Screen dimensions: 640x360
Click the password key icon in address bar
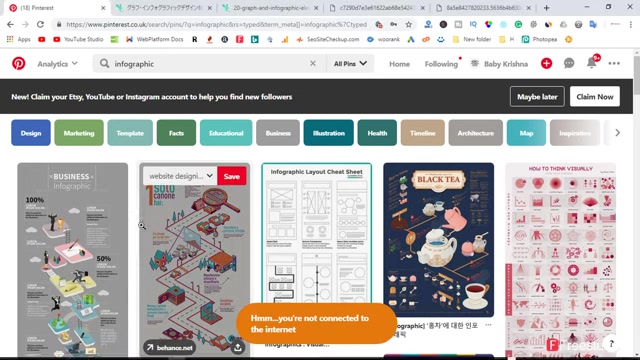[x=393, y=24]
